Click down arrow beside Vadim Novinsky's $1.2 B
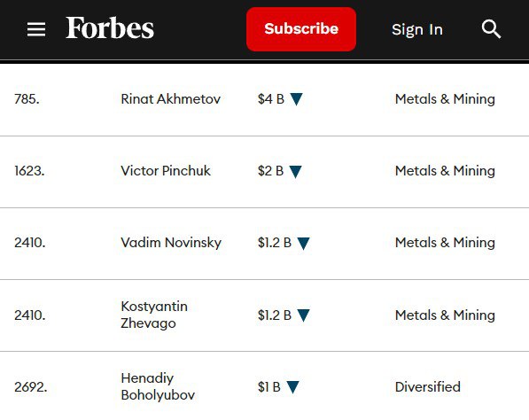Image resolution: width=529 pixels, height=420 pixels. (303, 244)
